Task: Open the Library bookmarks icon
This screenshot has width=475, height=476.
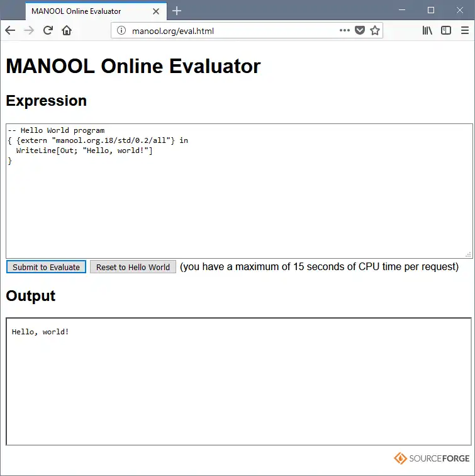Action: [x=427, y=30]
